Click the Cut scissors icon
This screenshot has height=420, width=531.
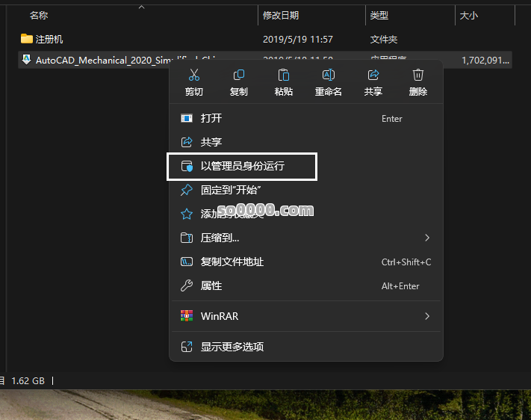pyautogui.click(x=194, y=75)
